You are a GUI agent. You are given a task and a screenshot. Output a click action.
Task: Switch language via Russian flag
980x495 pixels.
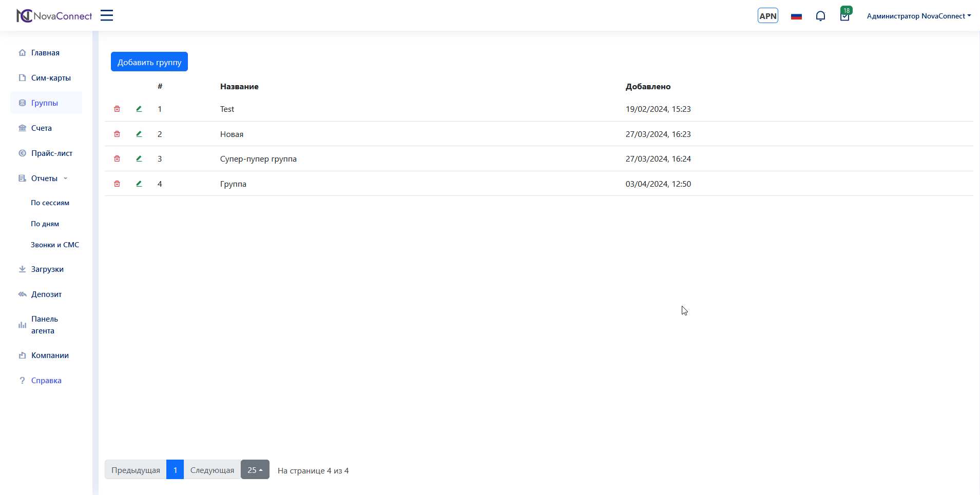[796, 16]
